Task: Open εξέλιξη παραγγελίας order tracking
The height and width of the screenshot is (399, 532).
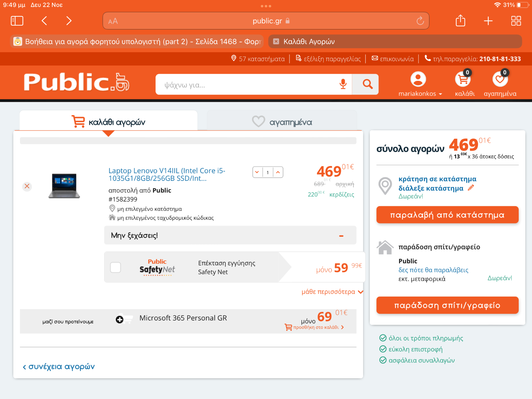Action: pos(328,59)
